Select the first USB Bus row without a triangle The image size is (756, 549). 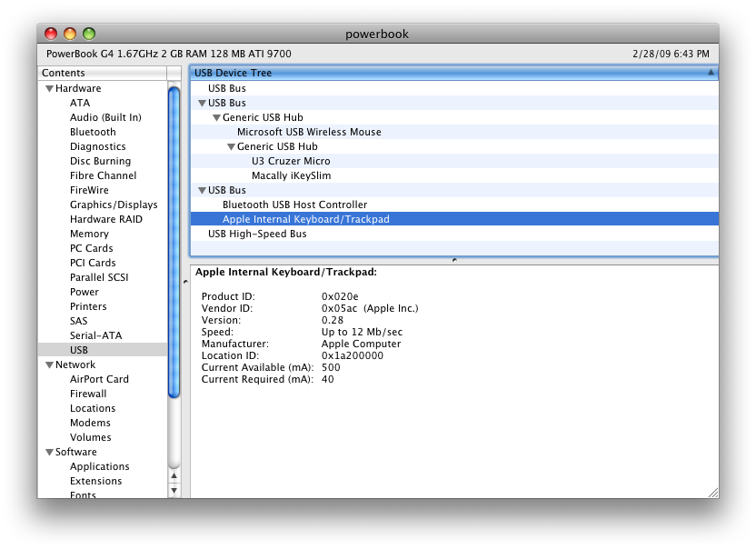click(x=454, y=88)
